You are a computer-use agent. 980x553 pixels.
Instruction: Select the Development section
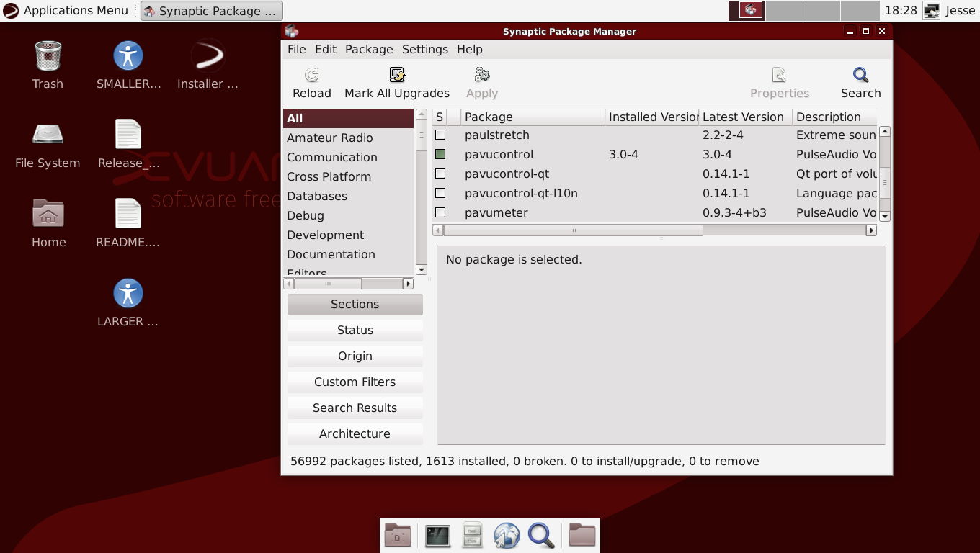pos(349,235)
